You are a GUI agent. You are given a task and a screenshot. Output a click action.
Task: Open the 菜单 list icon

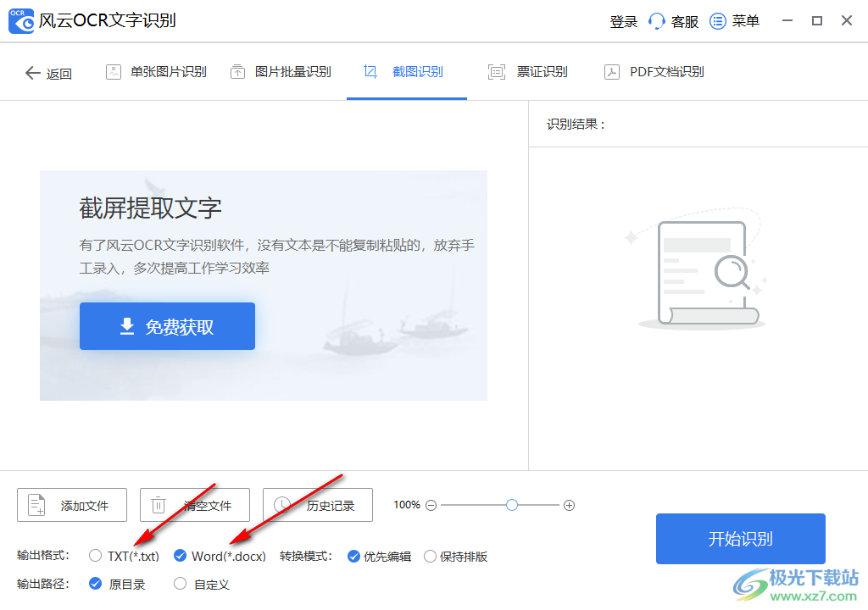tap(717, 21)
